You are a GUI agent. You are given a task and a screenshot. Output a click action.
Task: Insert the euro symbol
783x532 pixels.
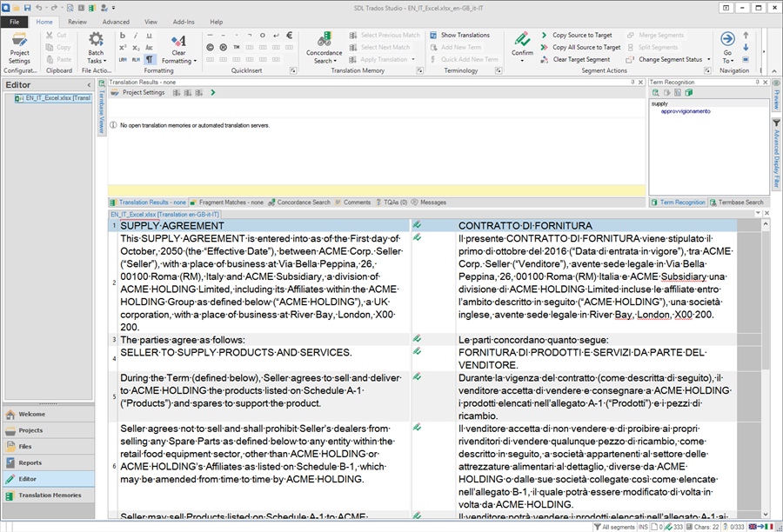[289, 36]
